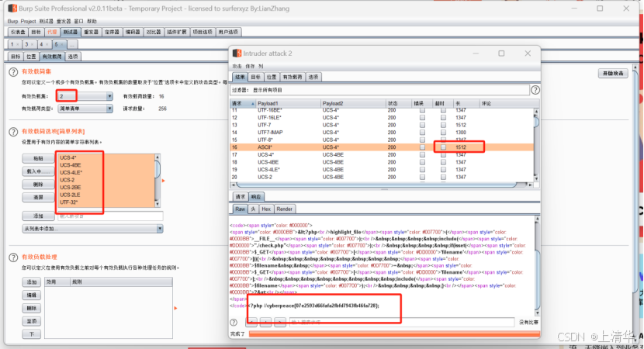Click the 过滤器 filter bar showing all items
This screenshot has height=349, width=644.
pyautogui.click(x=380, y=90)
